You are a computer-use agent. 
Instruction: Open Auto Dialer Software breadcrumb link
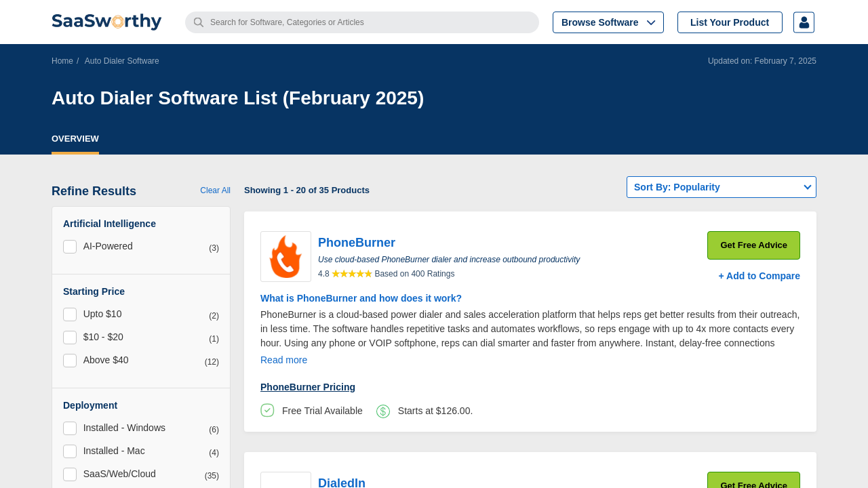tap(122, 61)
